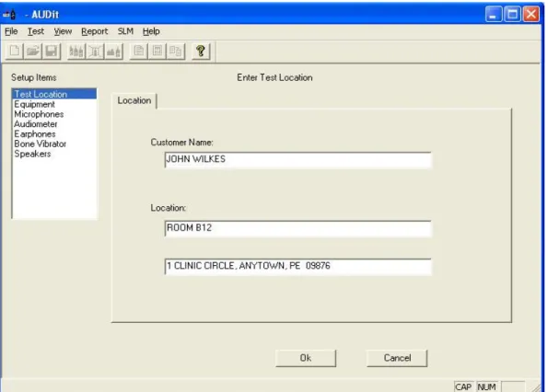Open the Help menu
The width and height of the screenshot is (548, 392).
click(x=151, y=31)
